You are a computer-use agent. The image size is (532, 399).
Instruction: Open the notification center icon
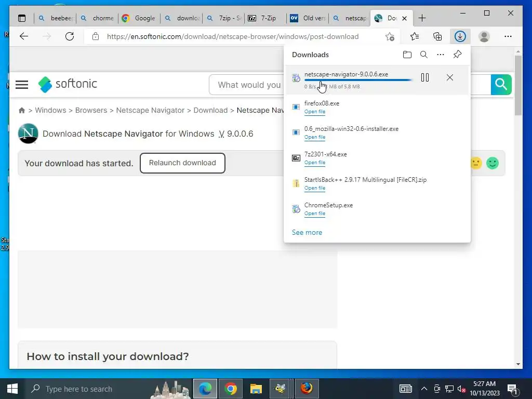513,389
